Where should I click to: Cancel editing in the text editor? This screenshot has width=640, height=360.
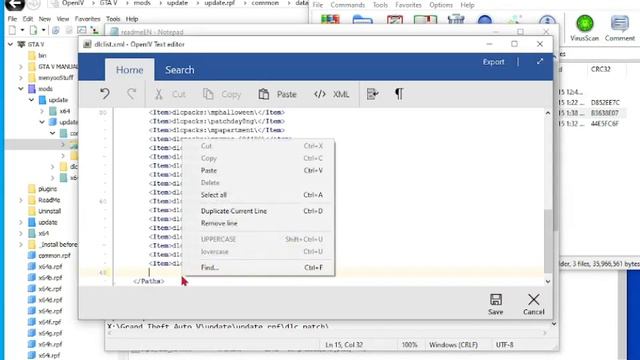pos(533,304)
